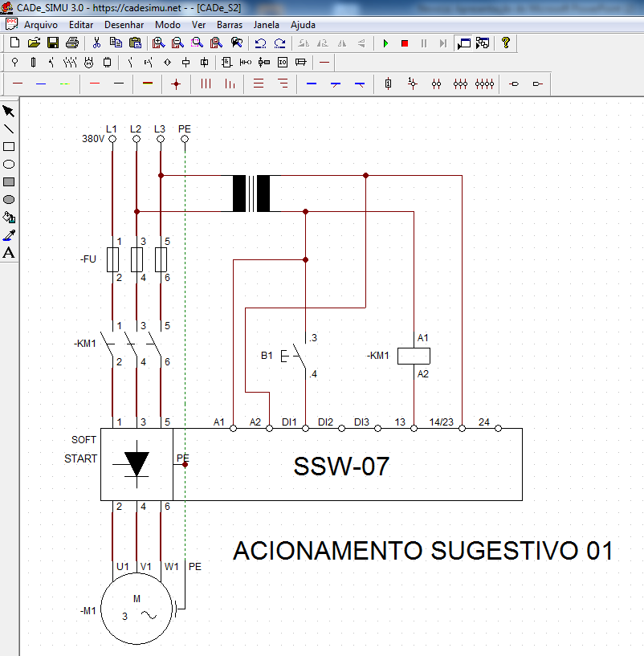
Task: Save the schematic with floppy disk icon
Action: click(53, 43)
